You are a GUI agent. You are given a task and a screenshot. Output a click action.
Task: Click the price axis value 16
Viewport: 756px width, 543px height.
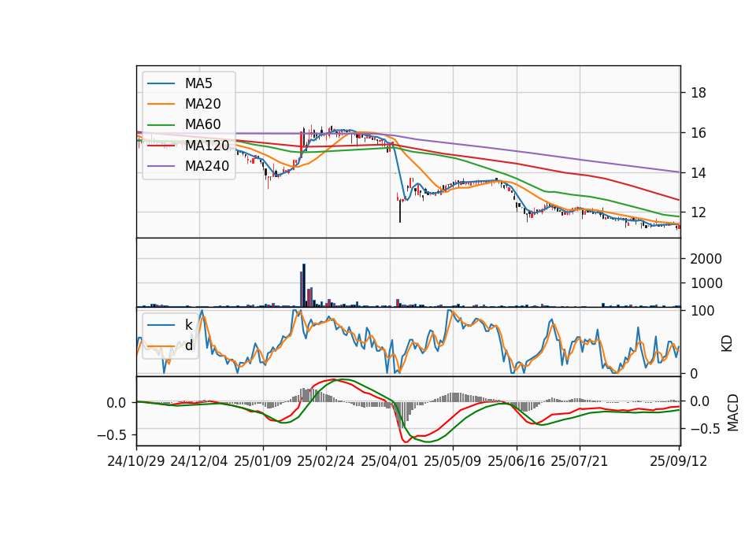(x=699, y=133)
